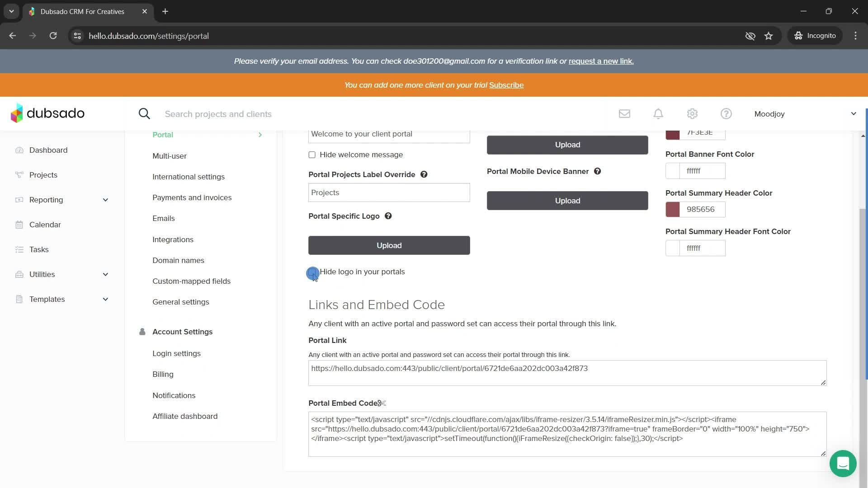Go to Payments and invoices settings
Viewport: 868px width, 488px height.
click(192, 197)
